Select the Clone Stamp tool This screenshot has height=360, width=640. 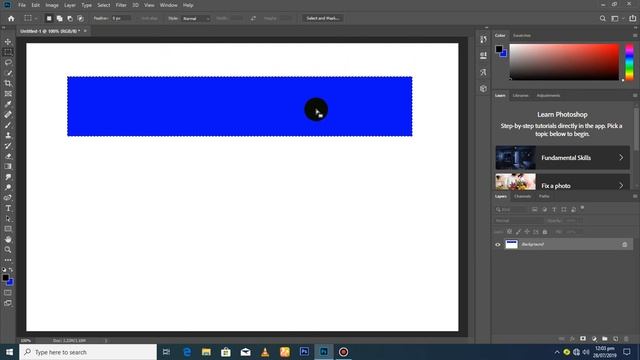click(8, 136)
